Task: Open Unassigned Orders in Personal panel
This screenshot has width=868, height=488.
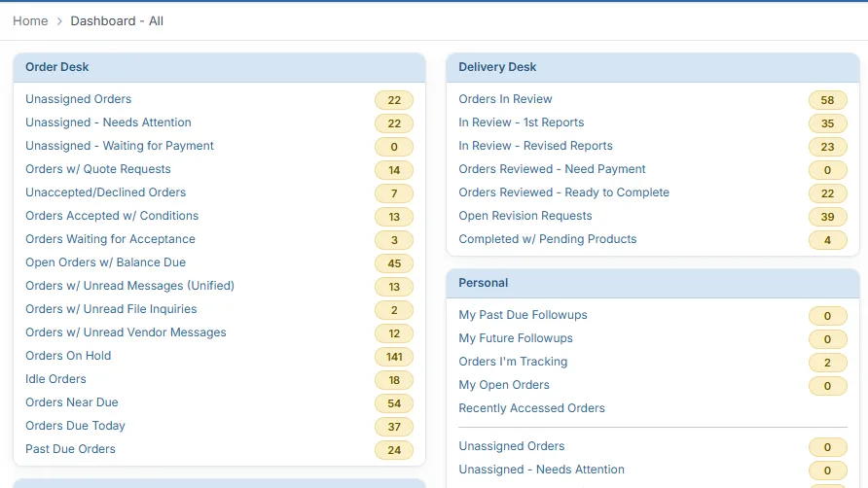Action: coord(512,446)
